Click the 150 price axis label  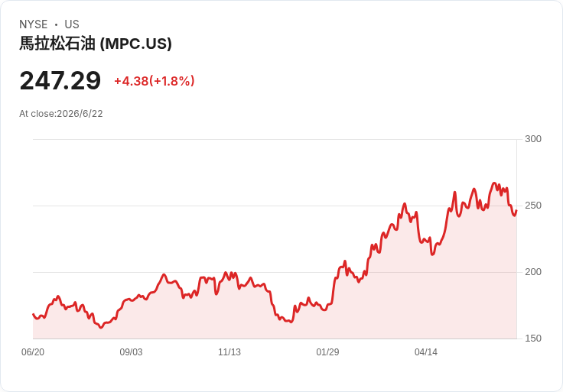point(533,339)
